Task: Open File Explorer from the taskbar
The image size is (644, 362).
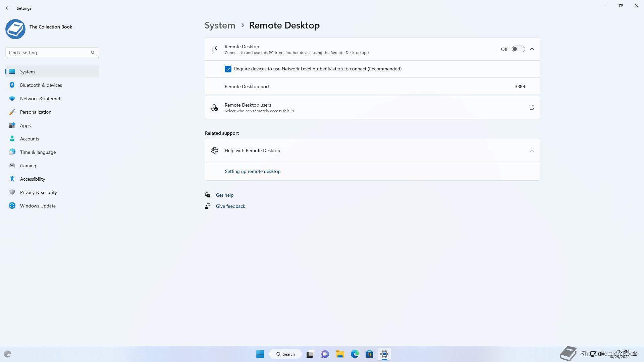Action: [340, 354]
